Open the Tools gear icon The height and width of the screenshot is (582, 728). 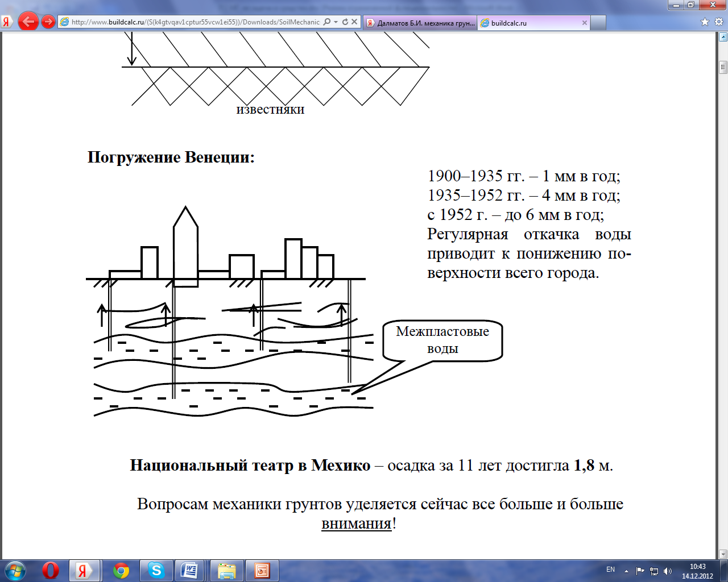coord(718,22)
